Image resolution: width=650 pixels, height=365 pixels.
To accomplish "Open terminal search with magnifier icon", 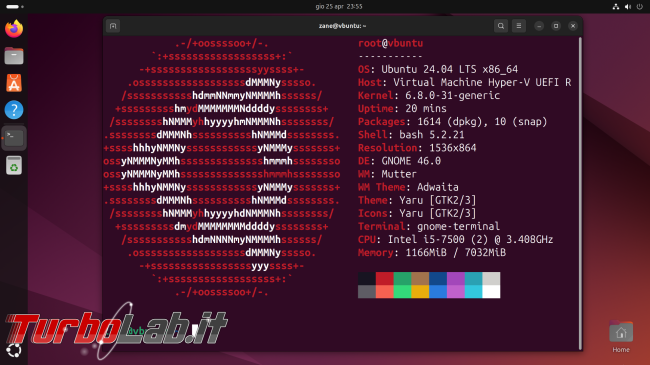I will (501, 26).
